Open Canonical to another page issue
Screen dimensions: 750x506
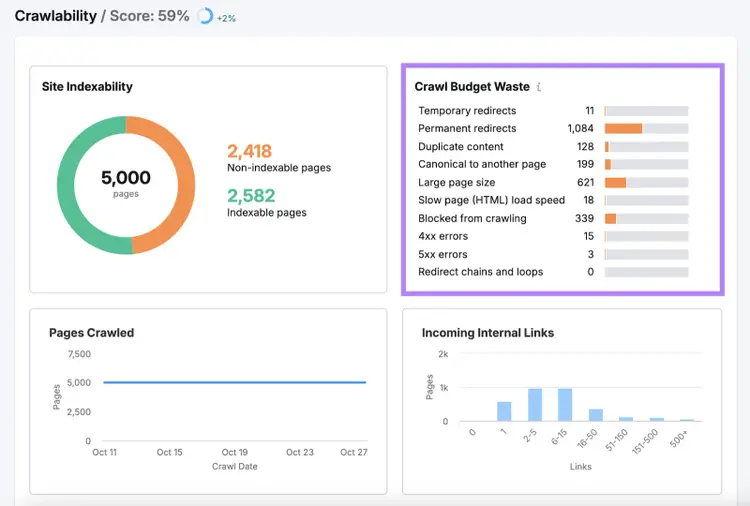point(553,165)
